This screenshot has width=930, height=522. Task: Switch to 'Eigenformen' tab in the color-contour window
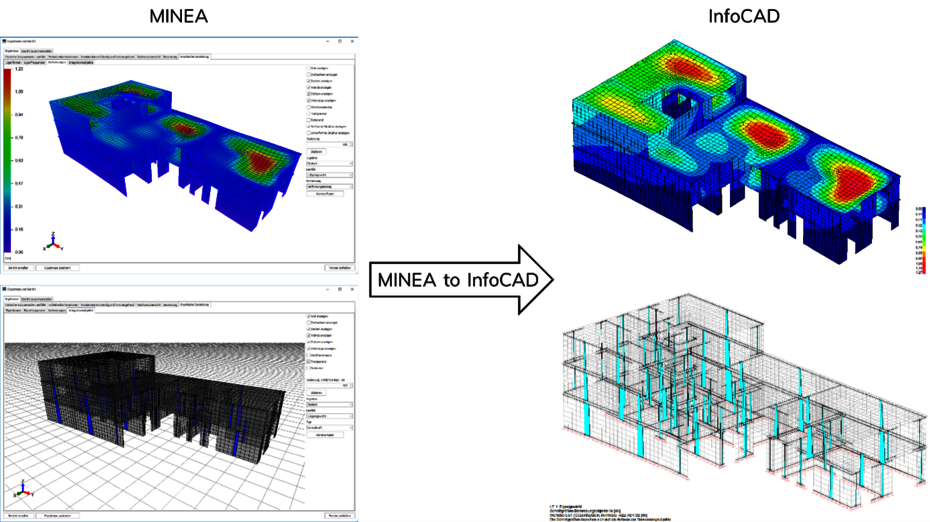point(14,62)
